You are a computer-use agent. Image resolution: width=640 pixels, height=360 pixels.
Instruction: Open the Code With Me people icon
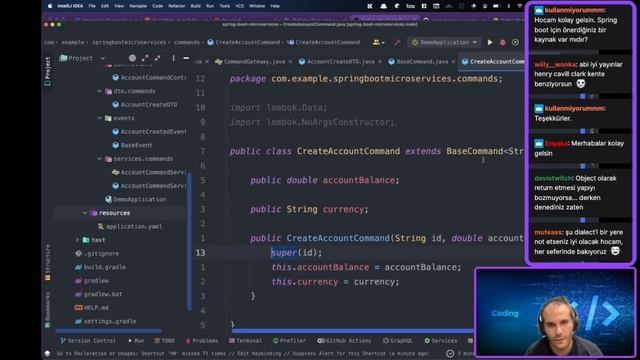[378, 42]
